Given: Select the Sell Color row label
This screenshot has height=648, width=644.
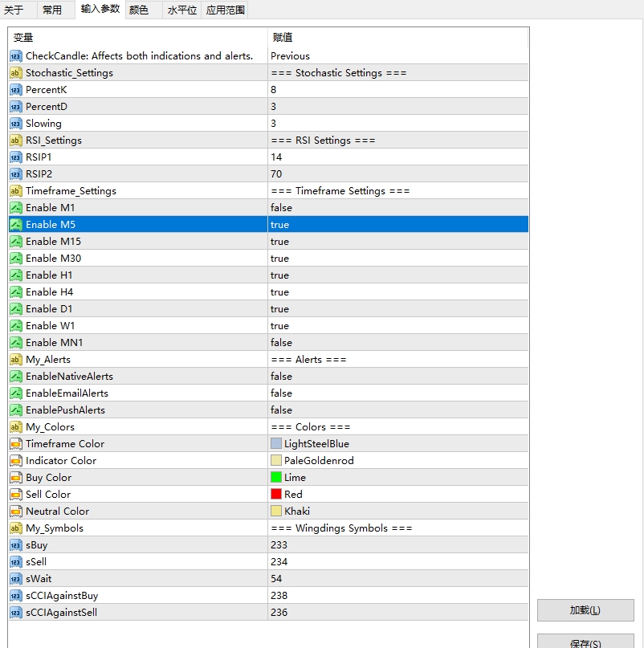Looking at the screenshot, I should point(48,495).
